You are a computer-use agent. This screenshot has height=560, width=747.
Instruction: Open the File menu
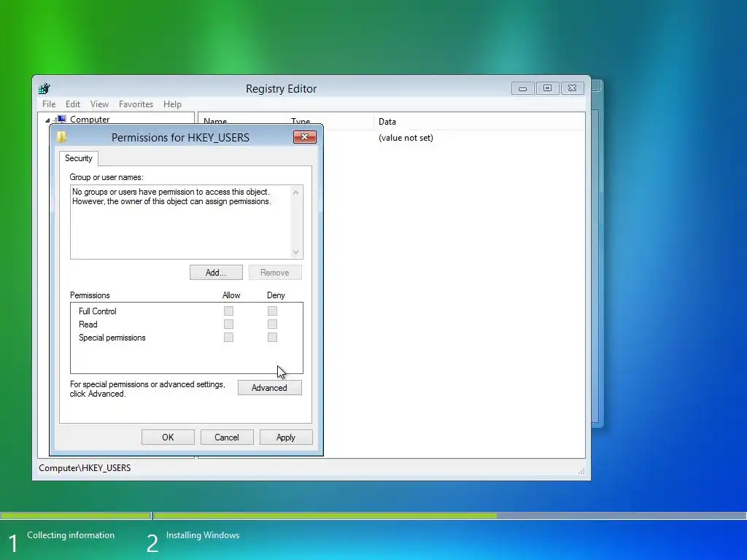tap(49, 104)
